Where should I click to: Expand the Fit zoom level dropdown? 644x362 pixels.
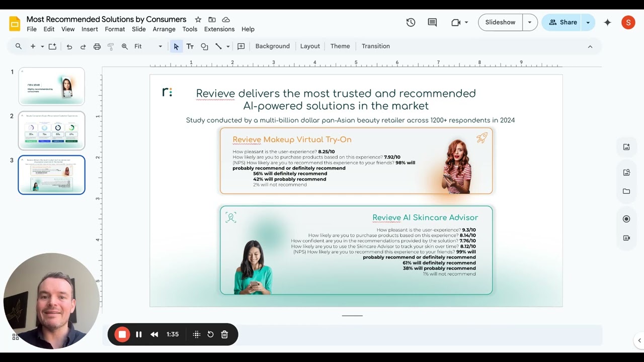[160, 46]
